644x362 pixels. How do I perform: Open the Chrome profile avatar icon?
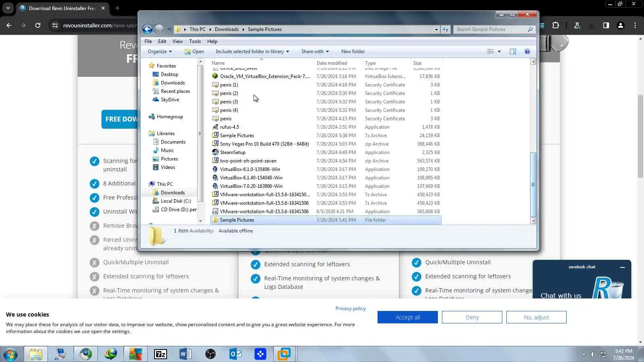pyautogui.click(x=621, y=25)
